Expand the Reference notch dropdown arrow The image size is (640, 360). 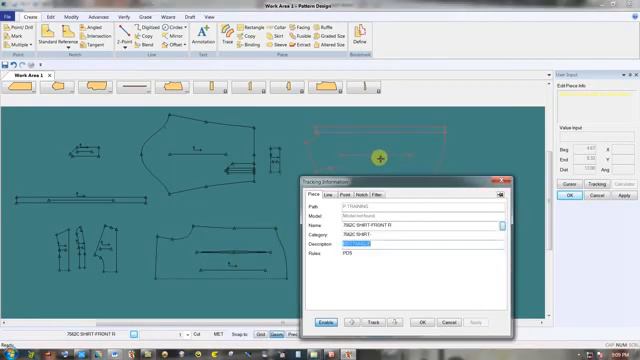point(68,48)
